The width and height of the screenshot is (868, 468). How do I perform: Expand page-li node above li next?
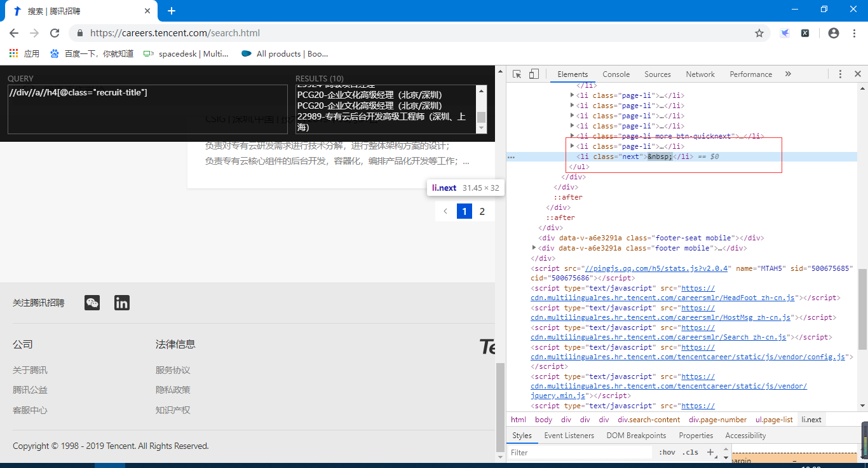(573, 146)
